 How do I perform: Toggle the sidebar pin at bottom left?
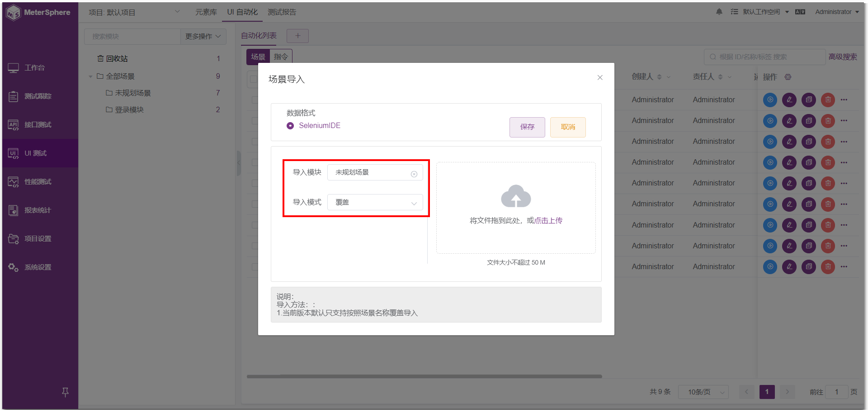coord(66,392)
